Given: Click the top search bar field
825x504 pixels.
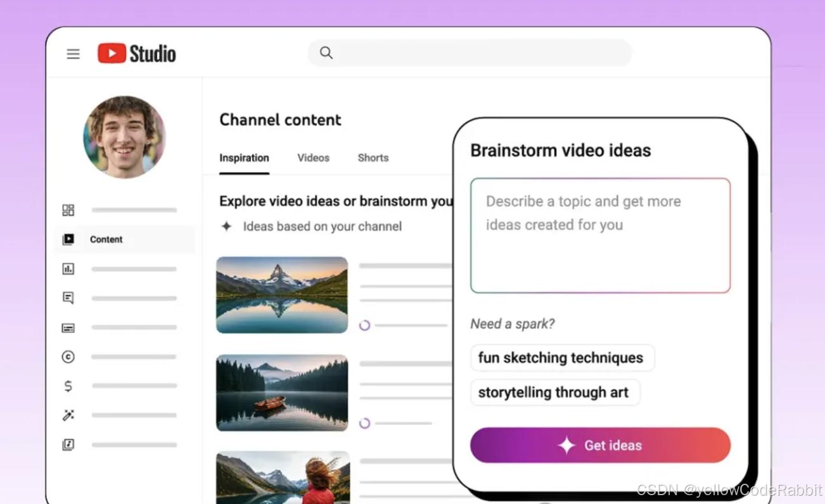Looking at the screenshot, I should tap(470, 53).
